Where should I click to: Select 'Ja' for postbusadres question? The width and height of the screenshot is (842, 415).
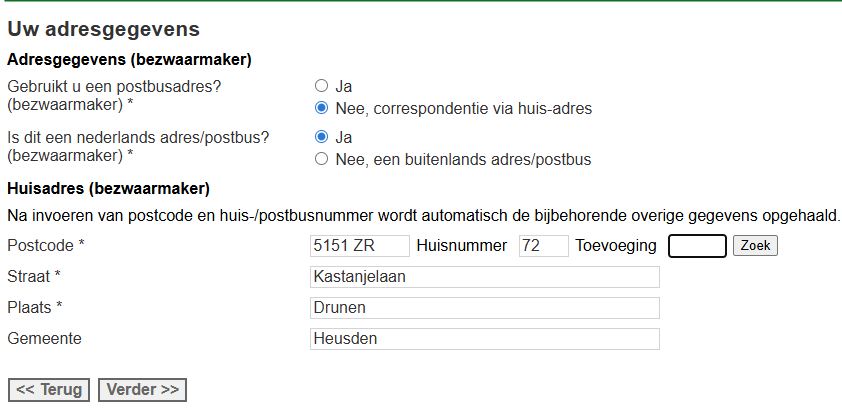pos(322,86)
